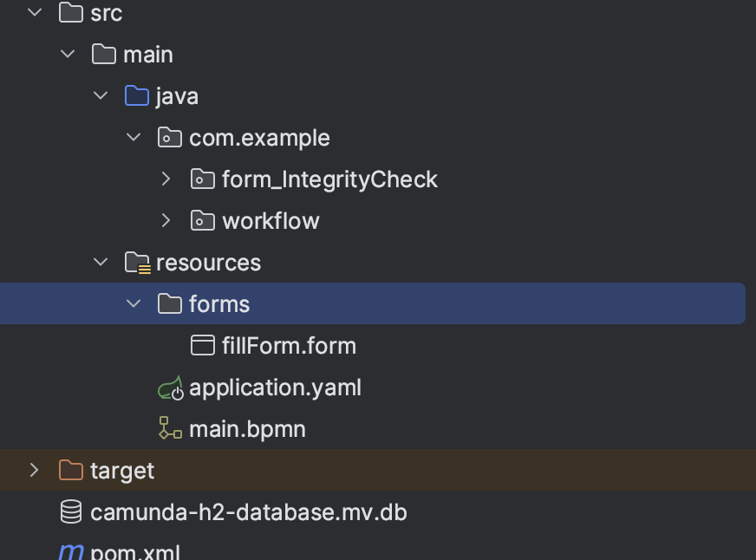
Task: Select the form_IntegrityCheck package
Action: tap(329, 179)
